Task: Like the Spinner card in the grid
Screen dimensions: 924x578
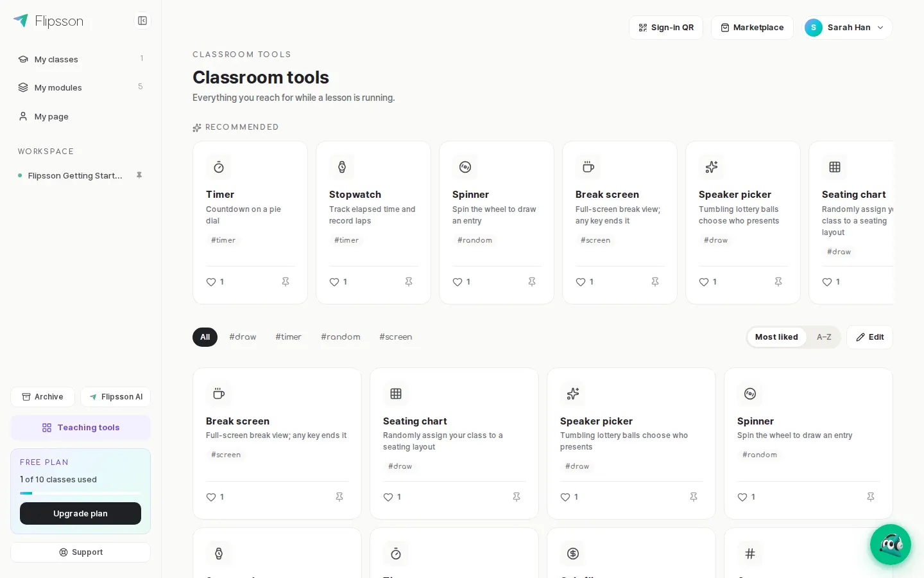Action: [746, 497]
